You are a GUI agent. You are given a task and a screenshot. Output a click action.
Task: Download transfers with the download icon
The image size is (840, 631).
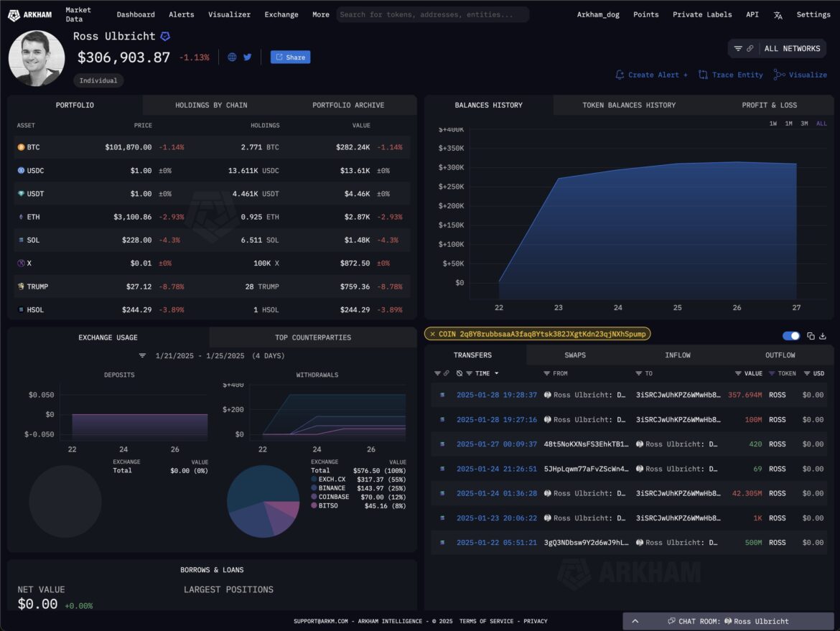click(x=823, y=336)
